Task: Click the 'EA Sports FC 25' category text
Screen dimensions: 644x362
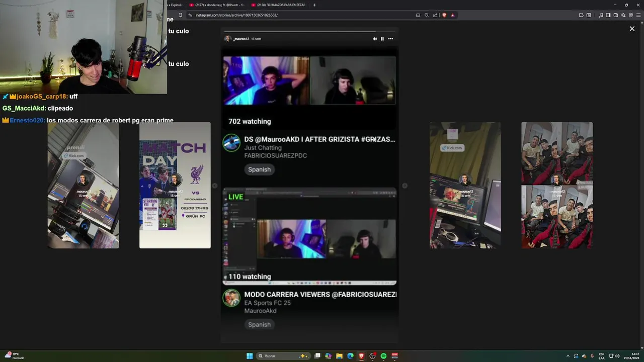Action: [x=268, y=303]
